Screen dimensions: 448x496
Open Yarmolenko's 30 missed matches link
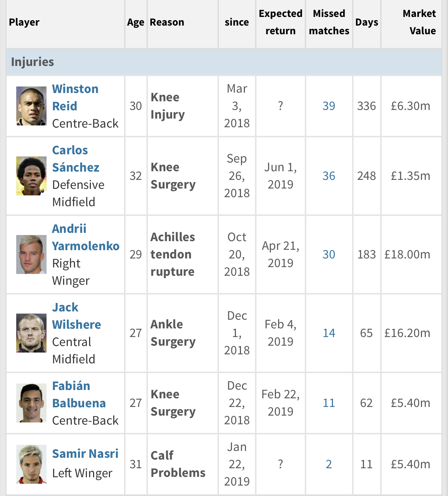[329, 254]
